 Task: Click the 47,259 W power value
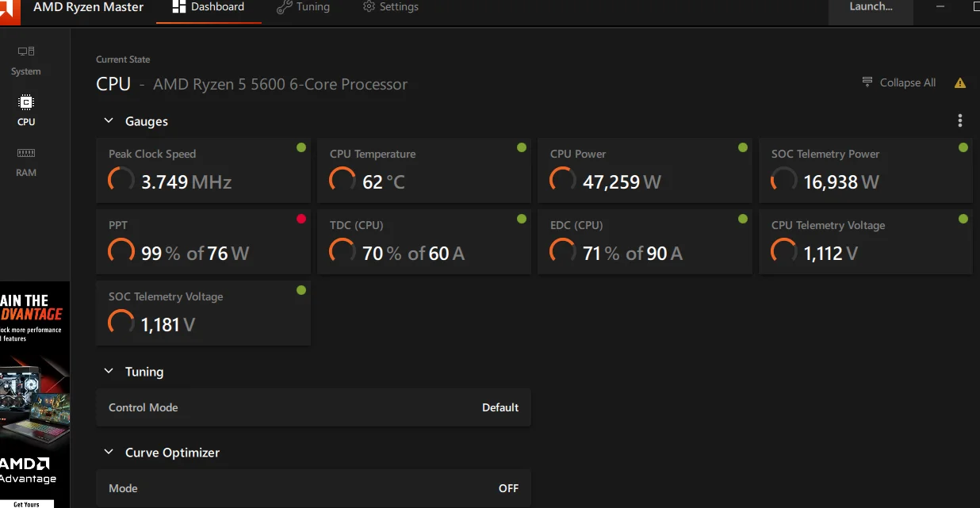(x=622, y=182)
